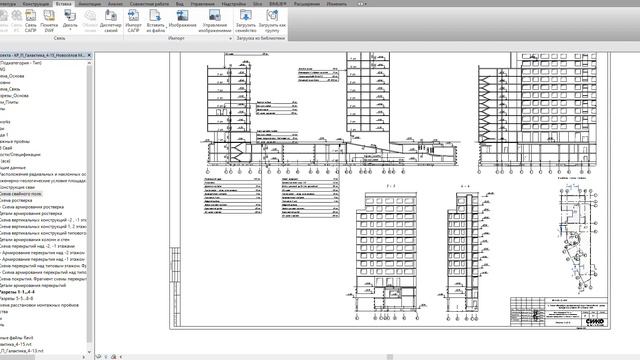This screenshot has height=360, width=640.
Task: Click the third view control bar icon
Action: click(113, 357)
